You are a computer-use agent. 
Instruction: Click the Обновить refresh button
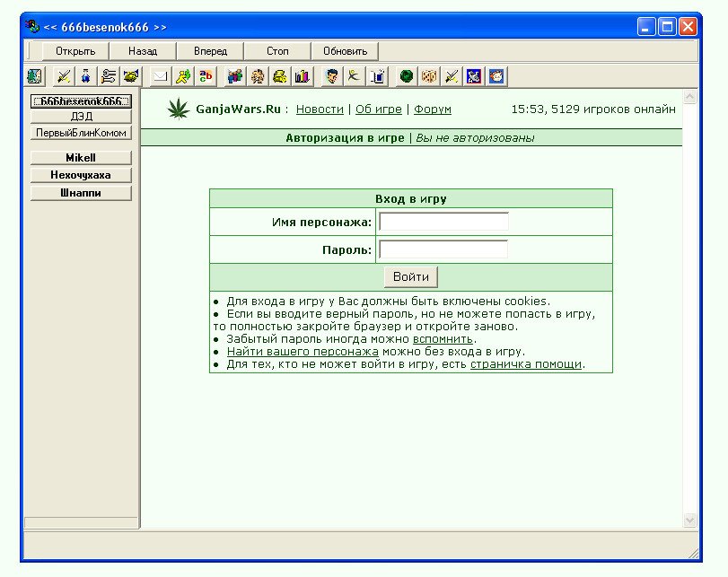point(345,51)
